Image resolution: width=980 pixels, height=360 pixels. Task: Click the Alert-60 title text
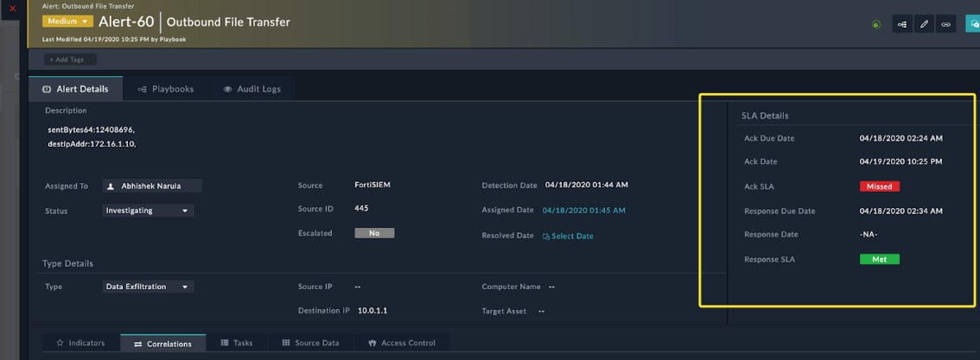pos(126,22)
